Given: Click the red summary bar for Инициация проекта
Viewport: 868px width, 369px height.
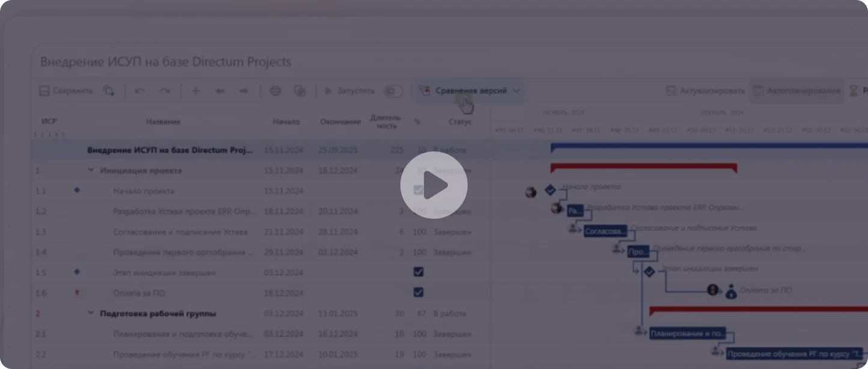Looking at the screenshot, I should click(x=644, y=167).
